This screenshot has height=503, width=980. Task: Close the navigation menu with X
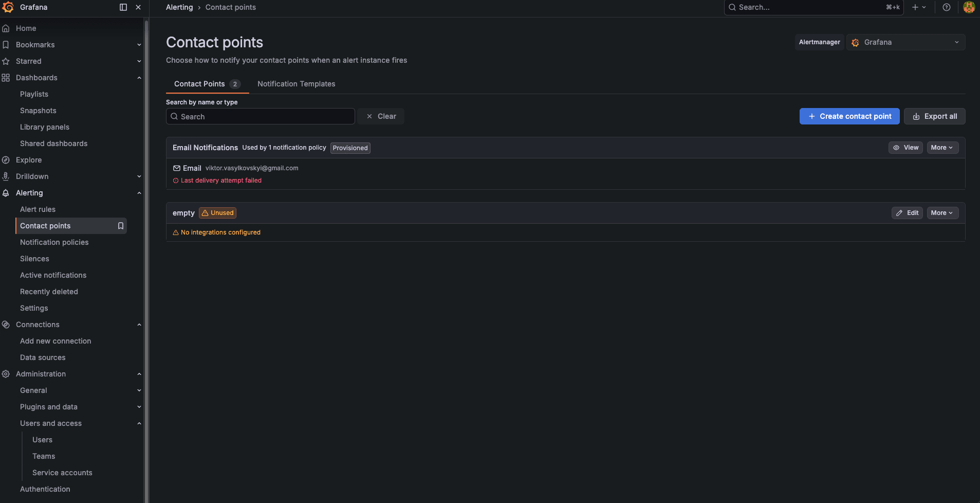[x=138, y=7]
